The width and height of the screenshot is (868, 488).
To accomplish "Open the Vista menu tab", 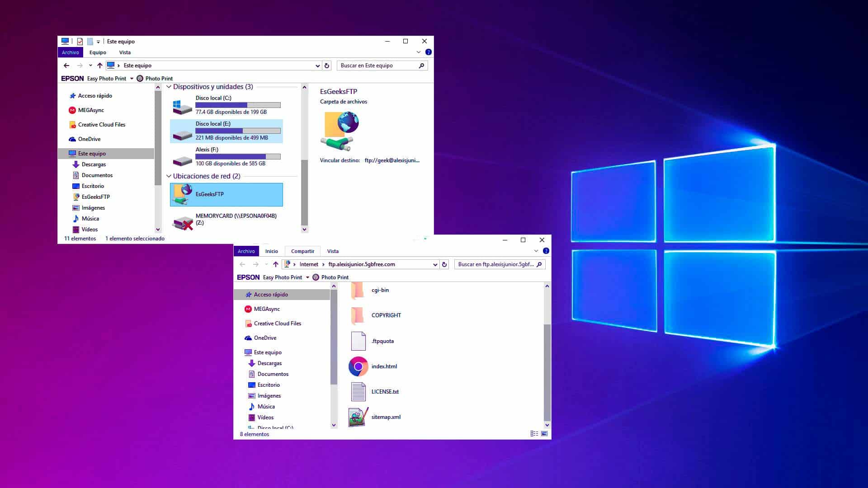I will click(x=125, y=52).
